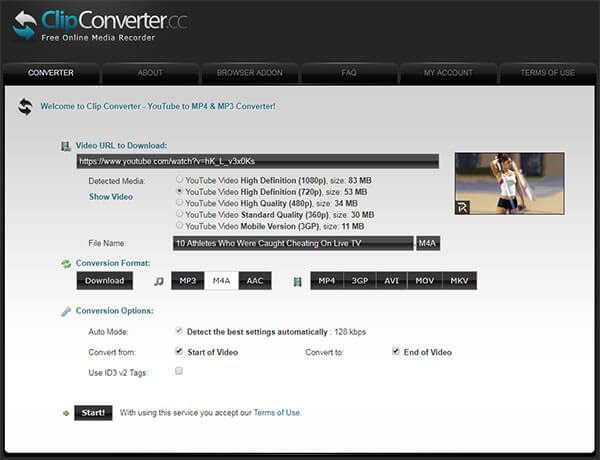Click the wrench Conversion Options icon
600x460 pixels.
66,311
